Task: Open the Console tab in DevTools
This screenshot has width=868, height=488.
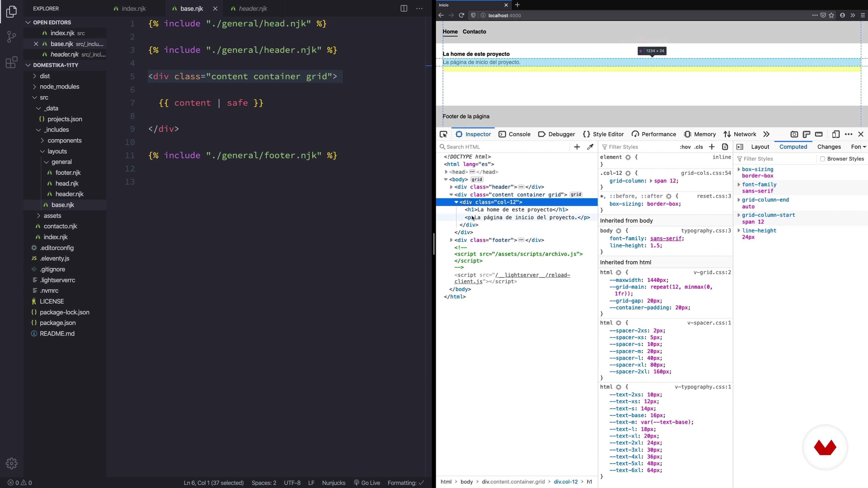Action: (514, 134)
